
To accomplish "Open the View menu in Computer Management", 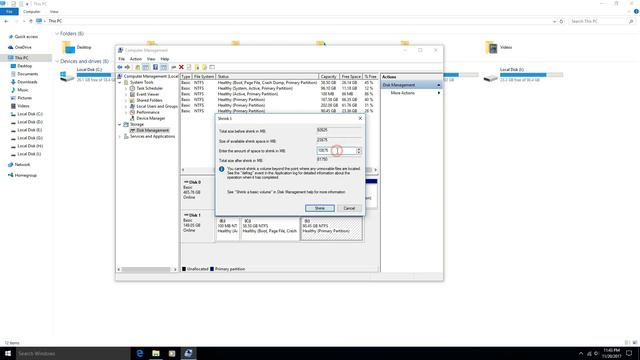I will coord(151,59).
